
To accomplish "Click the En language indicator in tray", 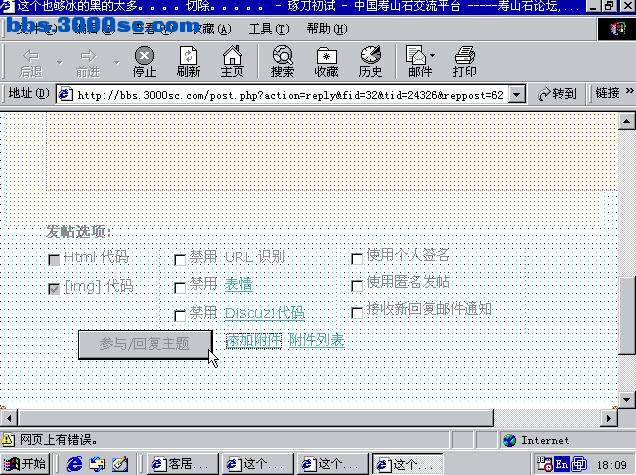I will (x=561, y=464).
